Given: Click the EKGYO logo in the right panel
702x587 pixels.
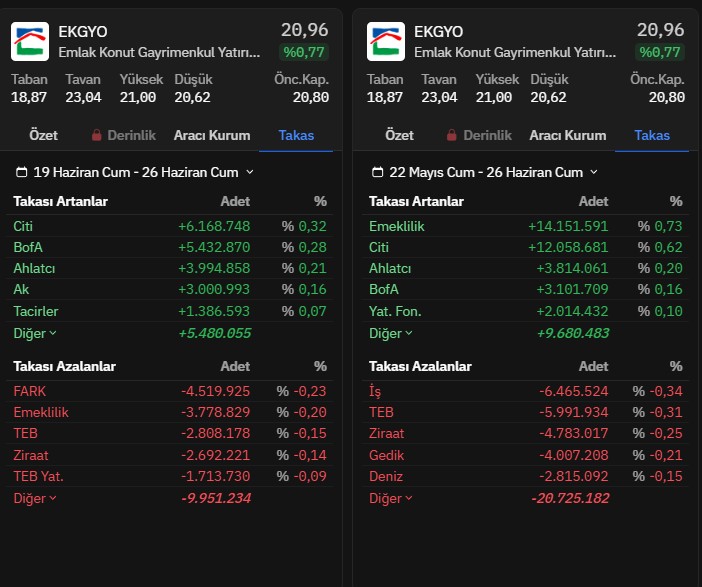Looking at the screenshot, I should coord(385,41).
